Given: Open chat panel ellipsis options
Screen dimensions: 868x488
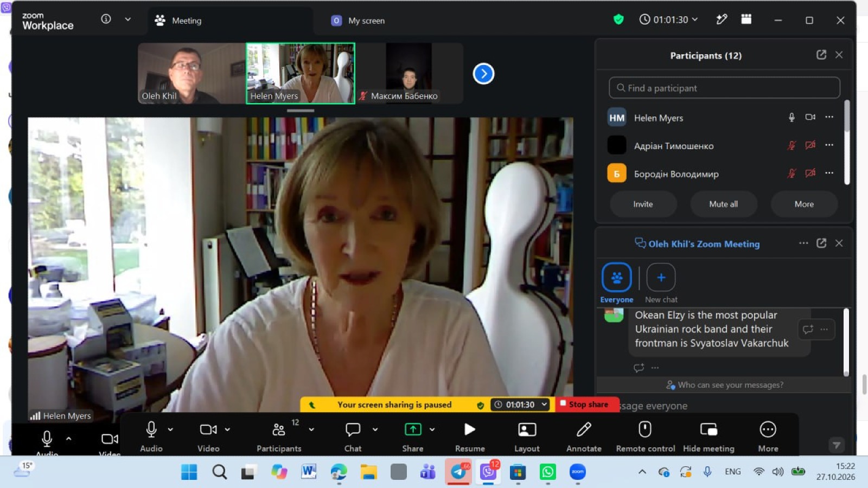Looking at the screenshot, I should coord(803,243).
